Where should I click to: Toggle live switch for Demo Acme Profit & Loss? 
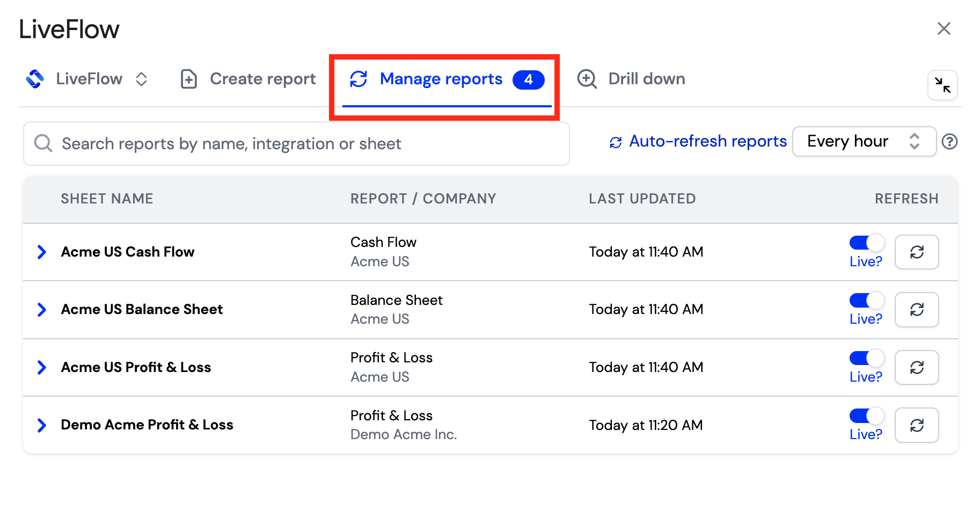(x=867, y=415)
